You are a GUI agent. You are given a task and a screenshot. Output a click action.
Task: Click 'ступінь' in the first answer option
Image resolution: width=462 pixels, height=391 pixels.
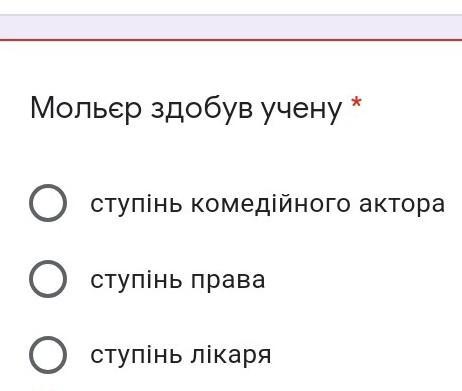pyautogui.click(x=136, y=204)
